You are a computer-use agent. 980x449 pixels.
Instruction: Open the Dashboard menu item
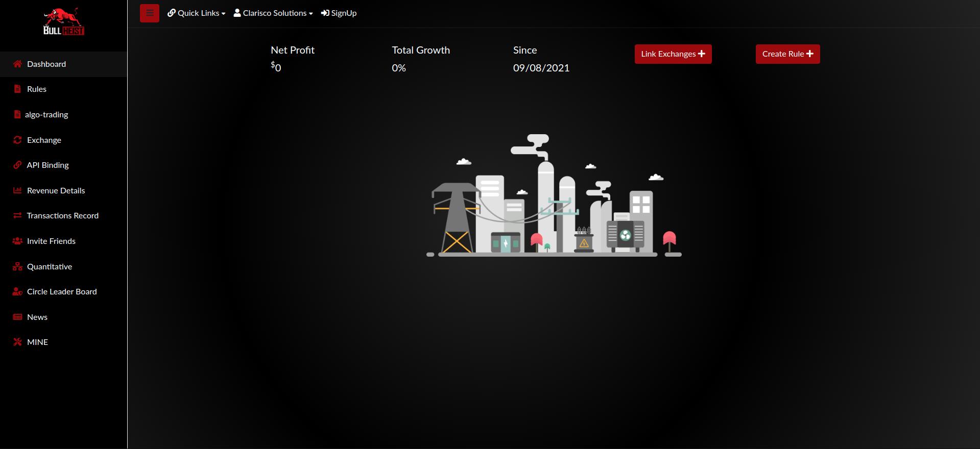pyautogui.click(x=63, y=64)
